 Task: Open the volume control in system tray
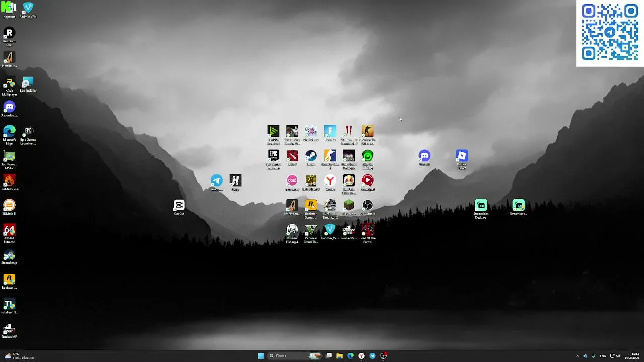[x=618, y=356]
